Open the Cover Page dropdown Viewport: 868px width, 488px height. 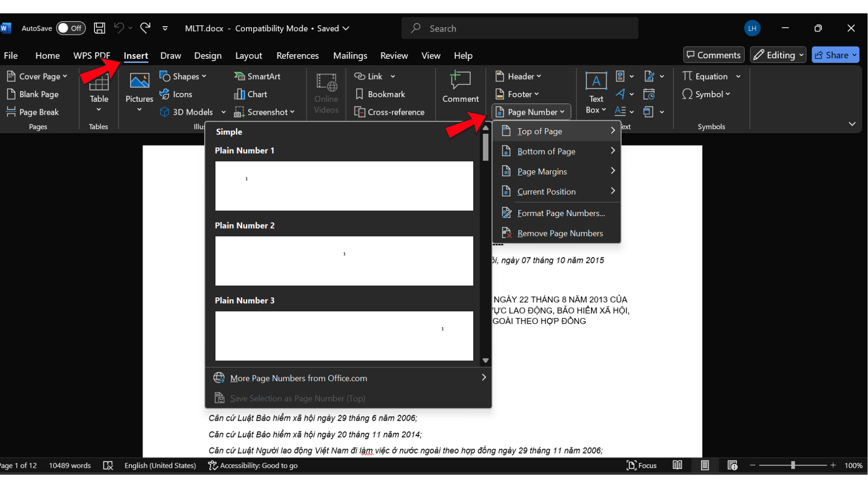point(37,76)
